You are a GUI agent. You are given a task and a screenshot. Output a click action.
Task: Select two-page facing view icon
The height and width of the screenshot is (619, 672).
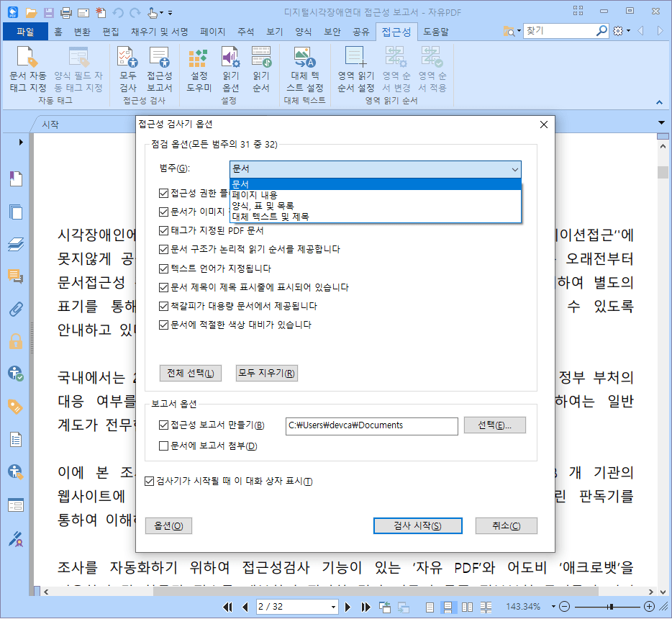click(x=467, y=607)
